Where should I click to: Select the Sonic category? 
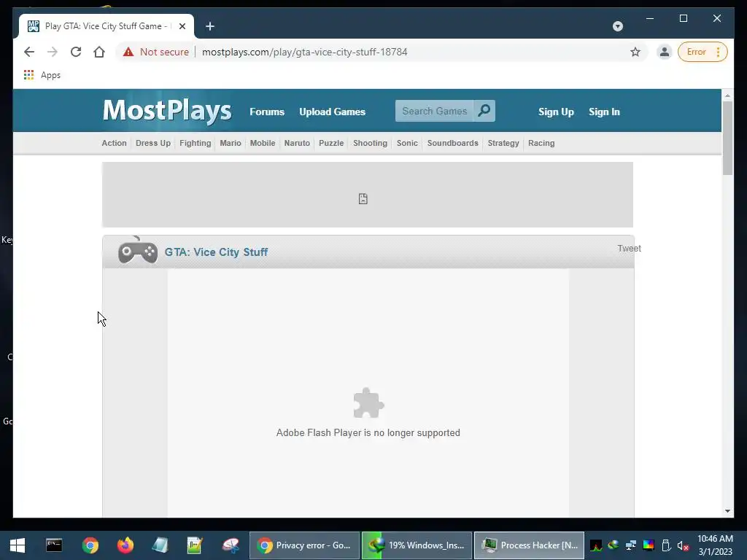tap(407, 143)
